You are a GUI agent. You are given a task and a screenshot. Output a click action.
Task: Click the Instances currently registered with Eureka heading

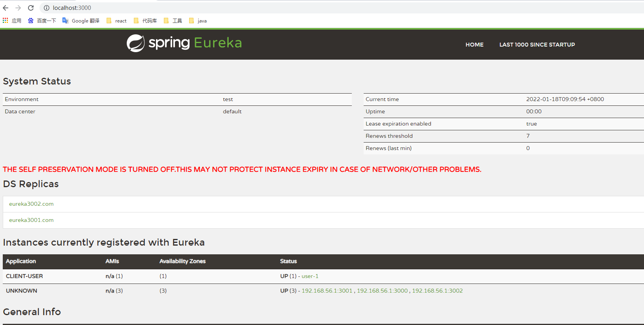coord(104,242)
